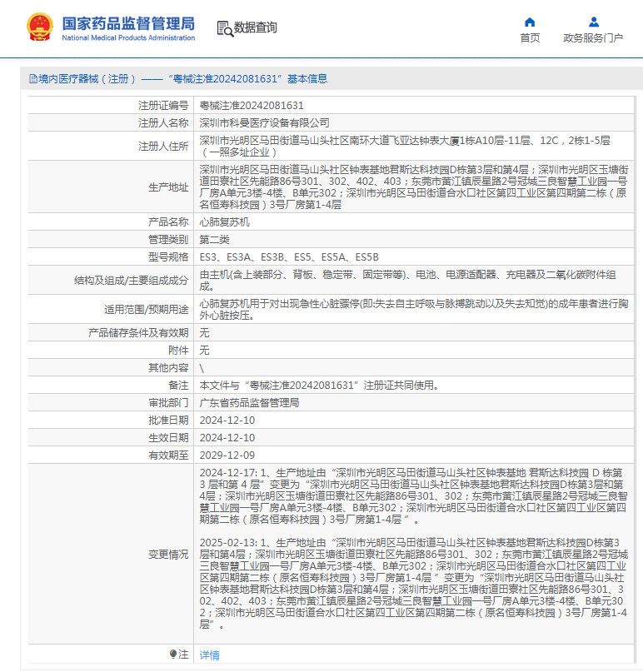Click the 注册人住所 row label

coord(163,147)
